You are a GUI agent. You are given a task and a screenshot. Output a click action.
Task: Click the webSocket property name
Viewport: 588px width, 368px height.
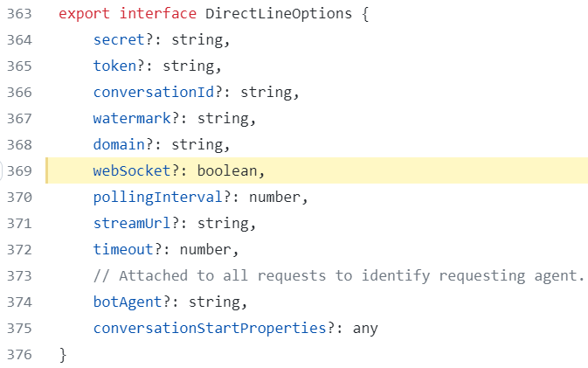pos(133,171)
